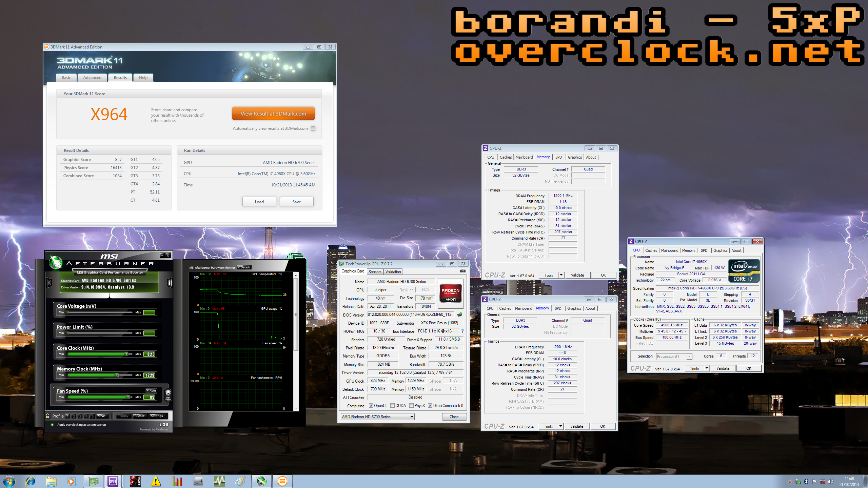Expand Tools arrow in upper CPU-Z Memory window
This screenshot has width=868, height=488.
pos(561,275)
